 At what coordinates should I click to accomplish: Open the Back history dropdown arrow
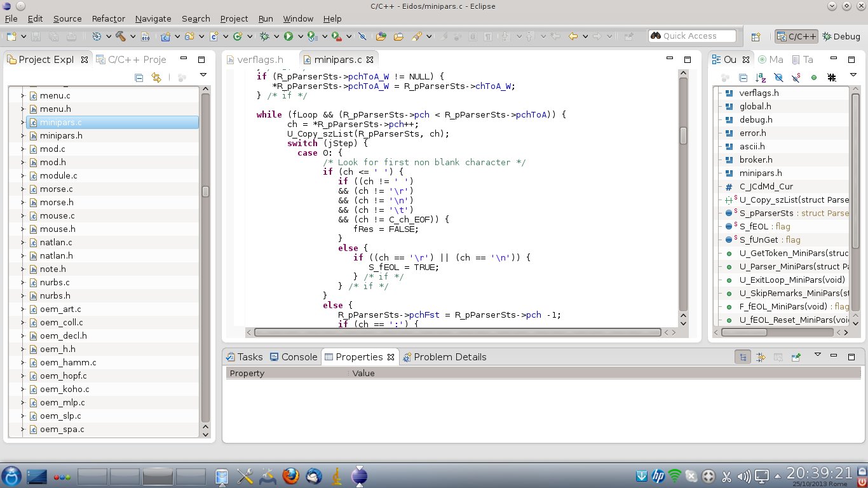[x=585, y=36]
